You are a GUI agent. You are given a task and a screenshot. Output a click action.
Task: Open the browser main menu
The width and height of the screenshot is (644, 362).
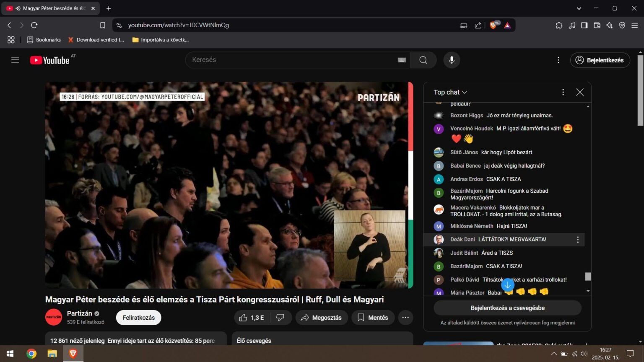click(635, 25)
